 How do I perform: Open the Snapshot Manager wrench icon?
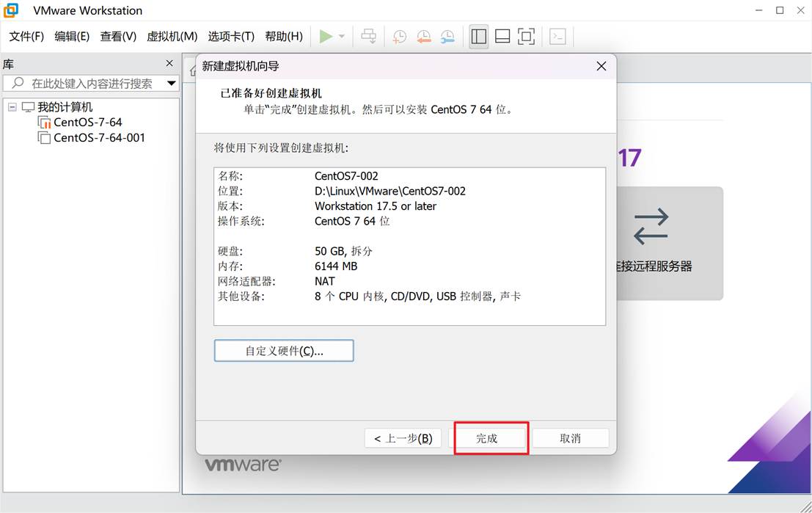click(447, 36)
